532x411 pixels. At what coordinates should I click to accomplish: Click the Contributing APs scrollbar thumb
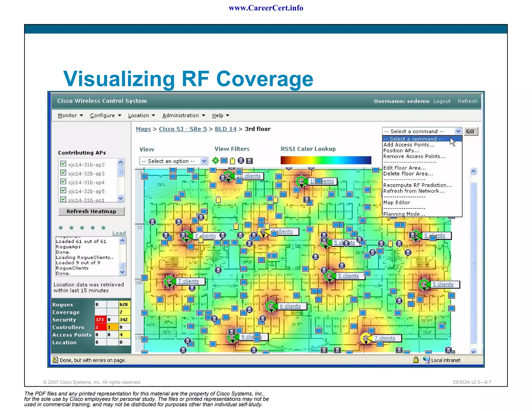coord(121,171)
